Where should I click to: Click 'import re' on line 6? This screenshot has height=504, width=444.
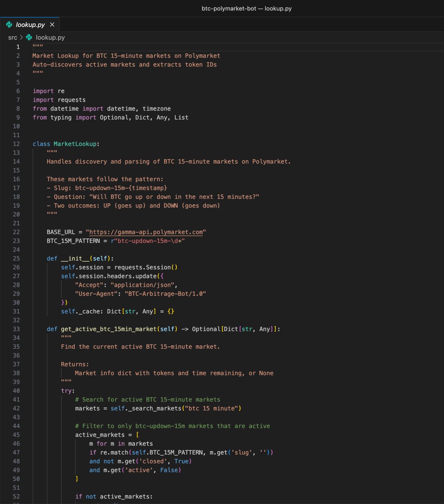49,91
